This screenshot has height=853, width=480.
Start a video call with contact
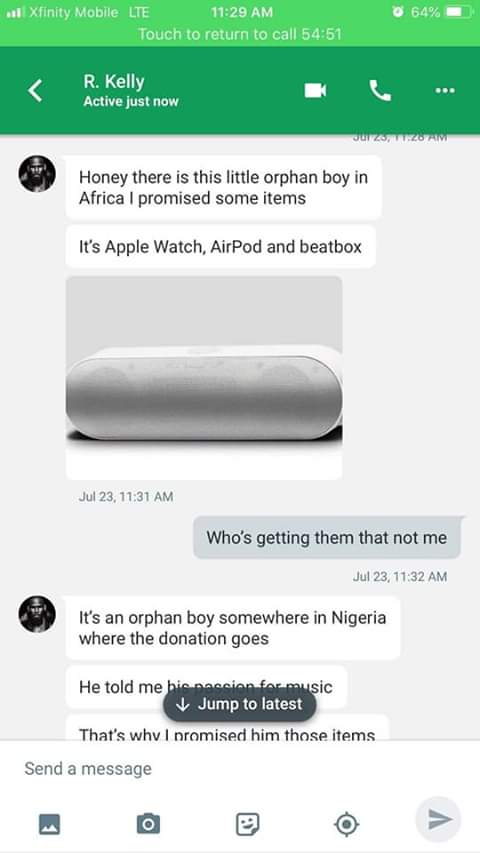pyautogui.click(x=315, y=90)
